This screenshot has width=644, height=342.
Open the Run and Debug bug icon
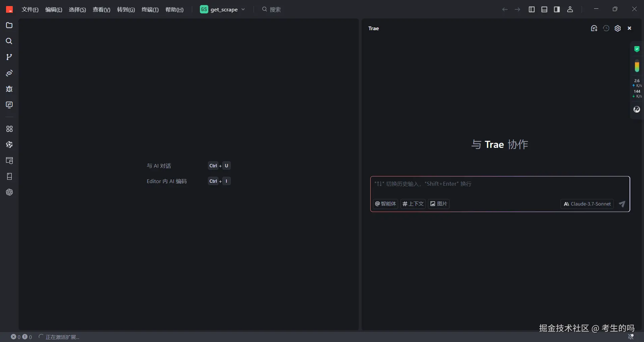click(x=9, y=89)
